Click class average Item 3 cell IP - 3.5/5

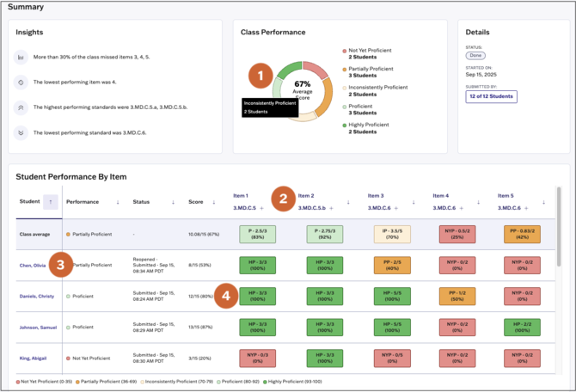point(392,235)
